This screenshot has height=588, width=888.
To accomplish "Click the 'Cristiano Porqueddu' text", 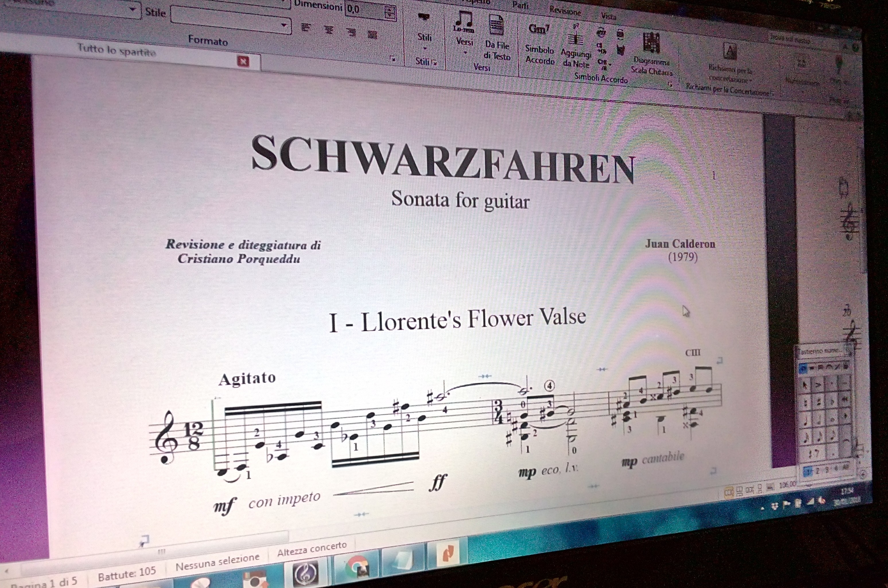I will (239, 259).
